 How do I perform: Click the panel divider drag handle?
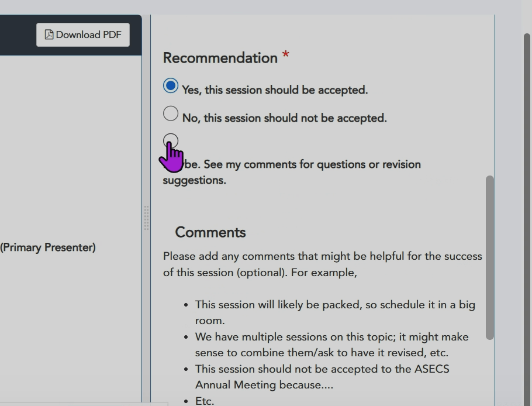tap(146, 218)
